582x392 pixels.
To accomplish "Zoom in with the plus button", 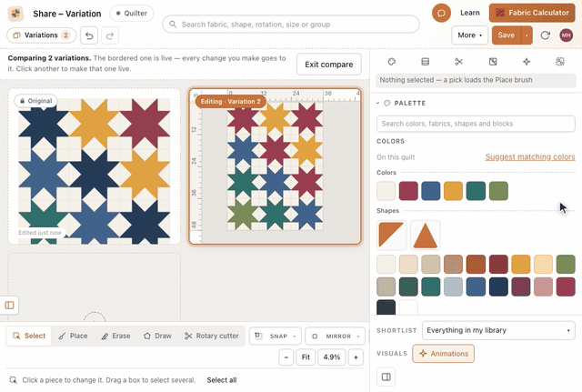I will click(356, 357).
